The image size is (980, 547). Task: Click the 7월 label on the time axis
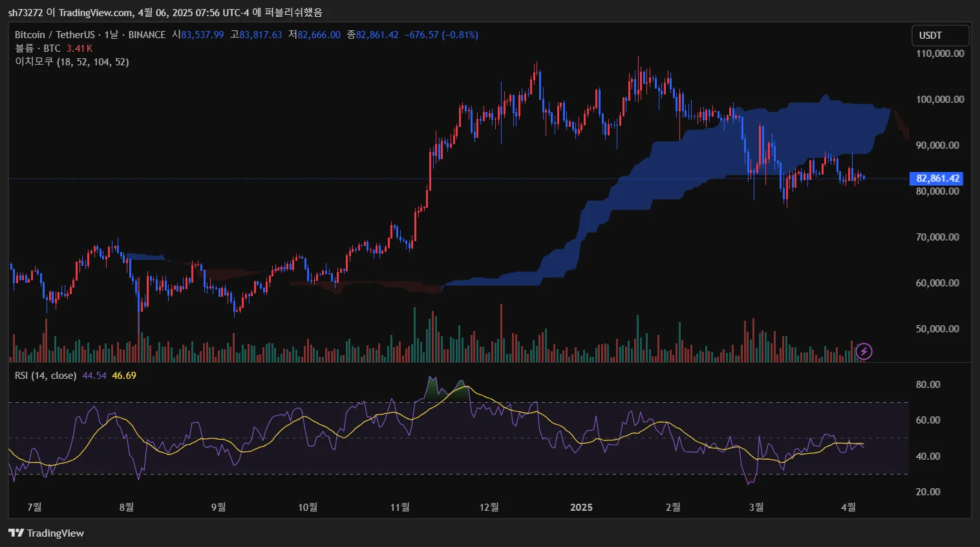tap(34, 507)
